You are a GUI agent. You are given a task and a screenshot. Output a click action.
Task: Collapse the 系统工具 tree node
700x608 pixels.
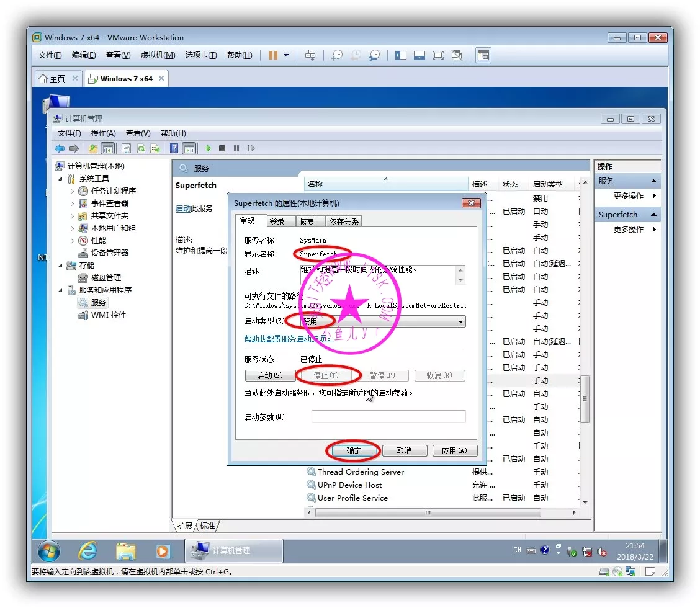click(61, 179)
